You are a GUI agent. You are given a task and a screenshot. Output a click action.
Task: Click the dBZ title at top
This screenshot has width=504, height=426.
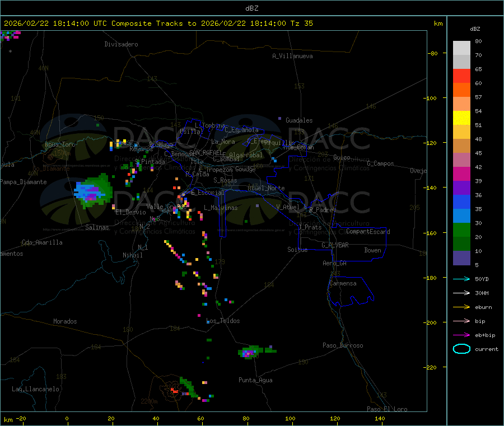(x=251, y=8)
